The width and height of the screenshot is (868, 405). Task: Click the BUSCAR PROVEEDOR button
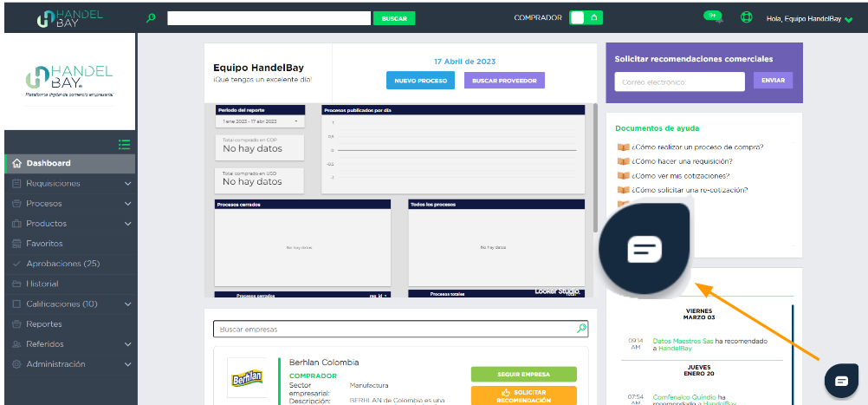click(x=504, y=81)
